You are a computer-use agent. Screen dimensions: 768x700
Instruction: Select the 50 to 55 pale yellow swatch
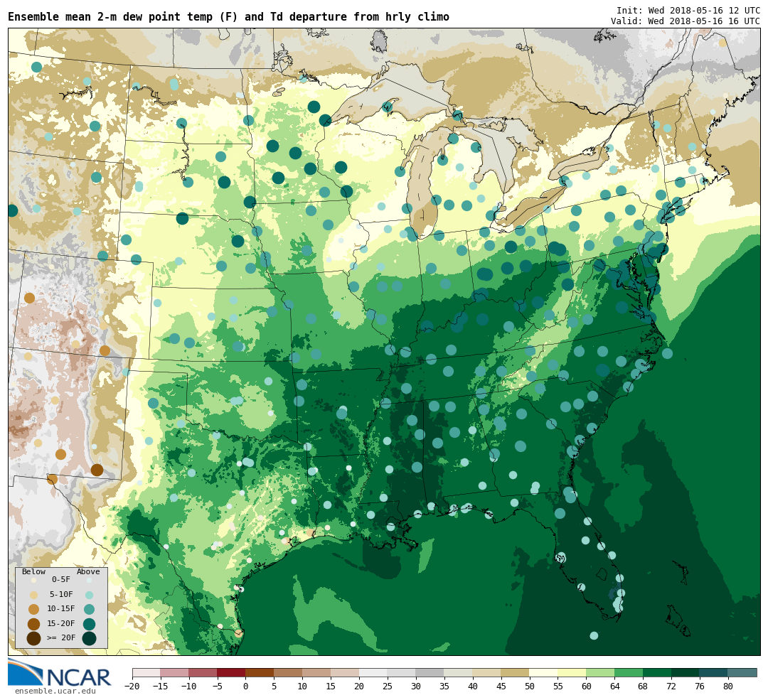(544, 672)
